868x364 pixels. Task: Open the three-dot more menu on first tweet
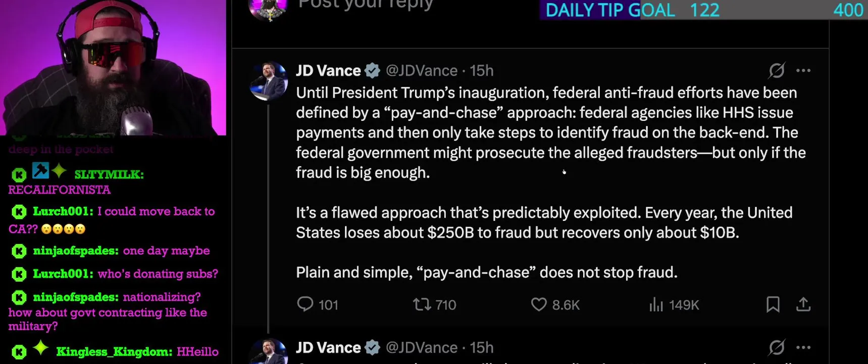pos(803,70)
